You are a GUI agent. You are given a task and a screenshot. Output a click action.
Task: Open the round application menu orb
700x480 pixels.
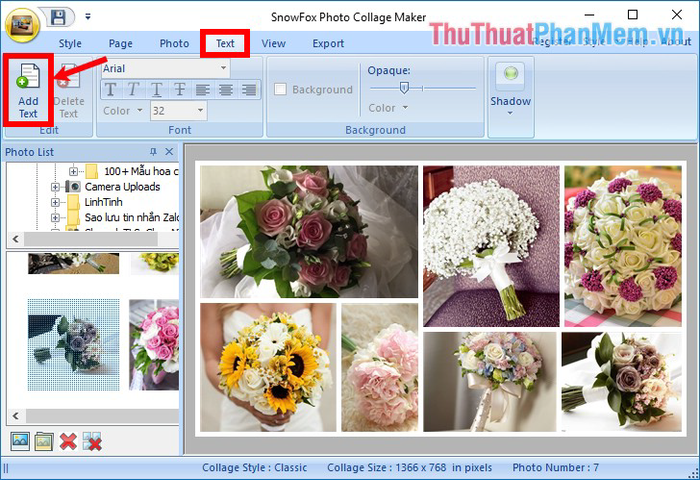(22, 25)
